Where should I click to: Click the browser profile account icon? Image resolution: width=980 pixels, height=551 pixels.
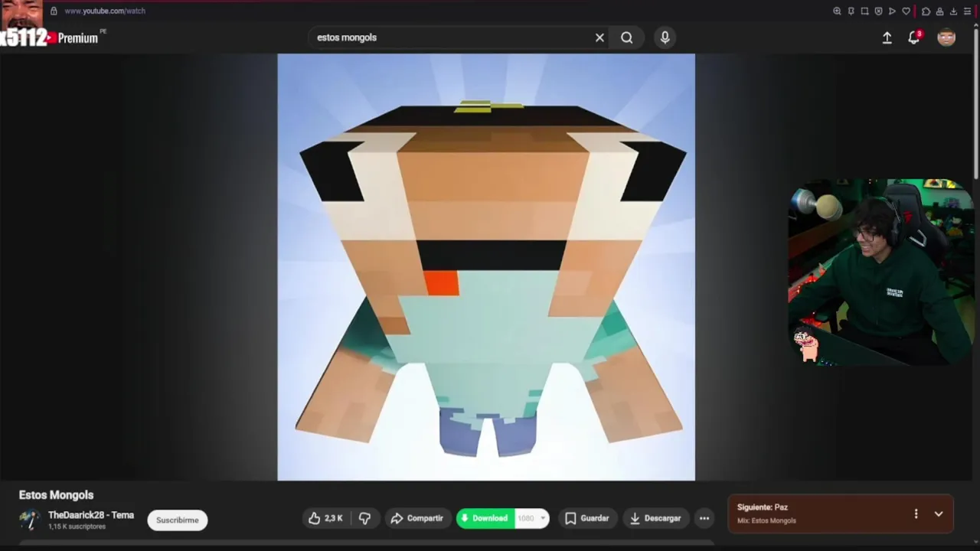click(939, 11)
